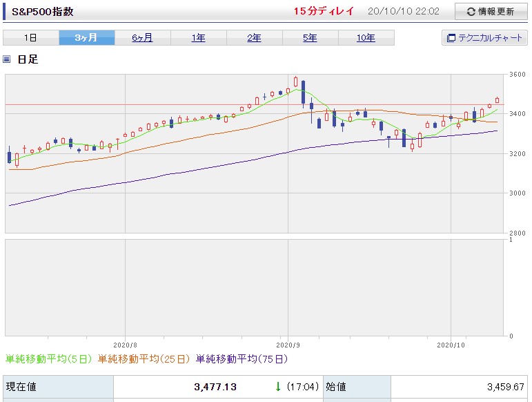Click the refresh arrows icon beside 情報更新
Viewport: 532px width, 402px height.
[471, 12]
